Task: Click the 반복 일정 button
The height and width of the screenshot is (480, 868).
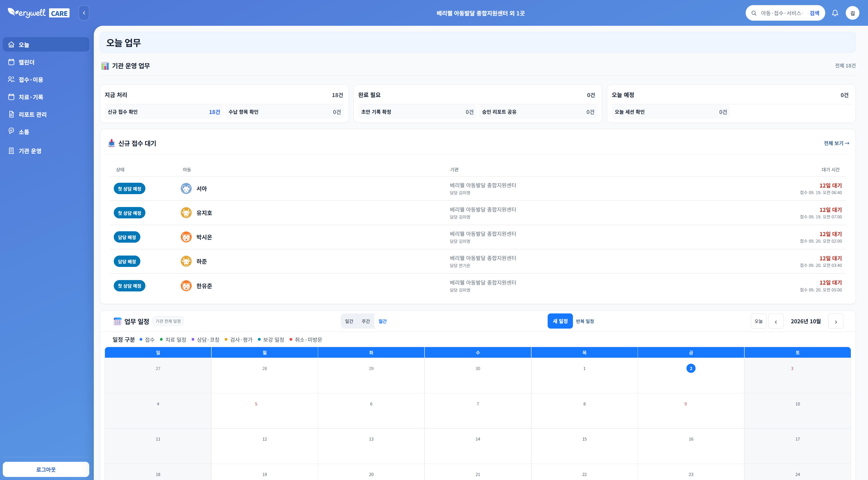Action: click(585, 321)
